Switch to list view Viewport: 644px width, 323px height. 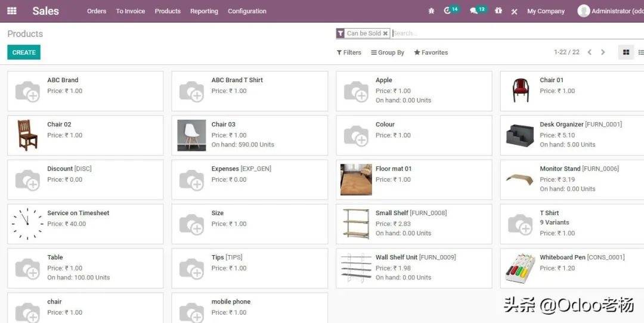tap(641, 52)
